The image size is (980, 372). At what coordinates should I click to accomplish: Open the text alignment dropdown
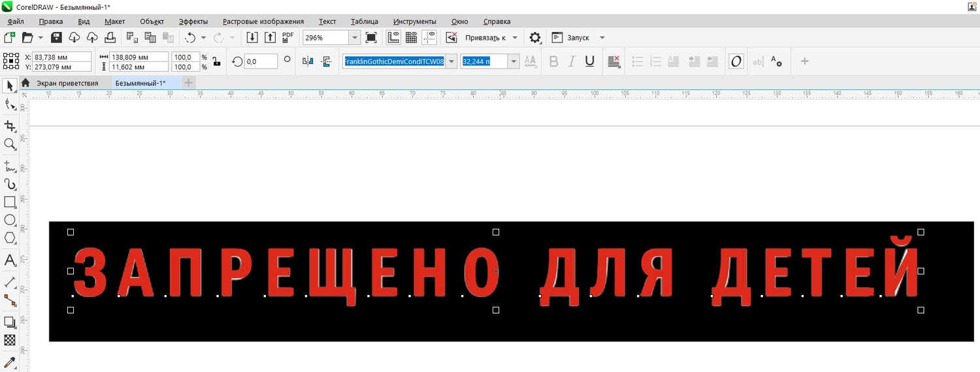613,61
